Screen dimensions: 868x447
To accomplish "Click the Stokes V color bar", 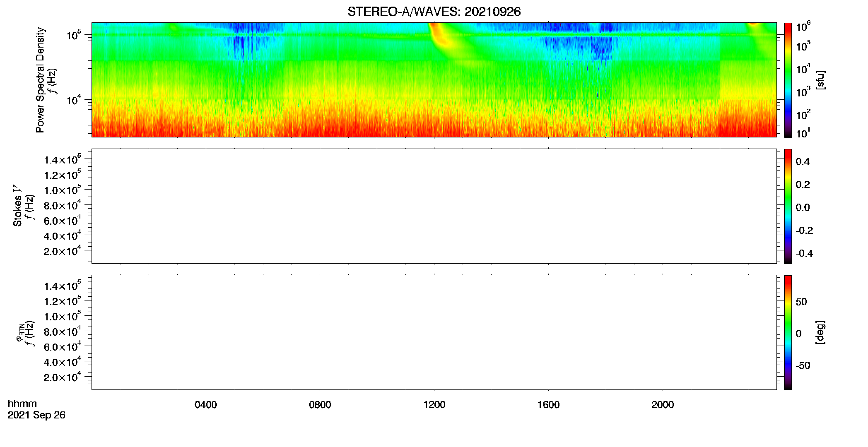I will click(788, 206).
